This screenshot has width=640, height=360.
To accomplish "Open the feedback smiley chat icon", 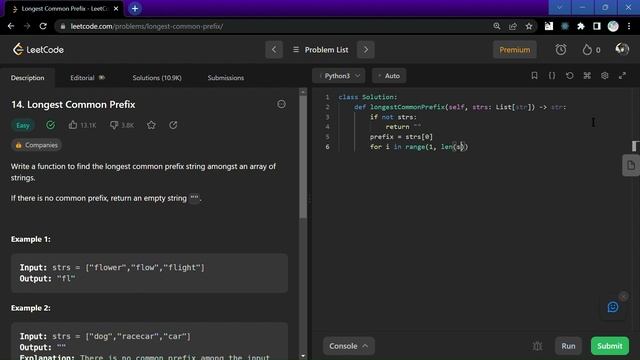I will 613,307.
